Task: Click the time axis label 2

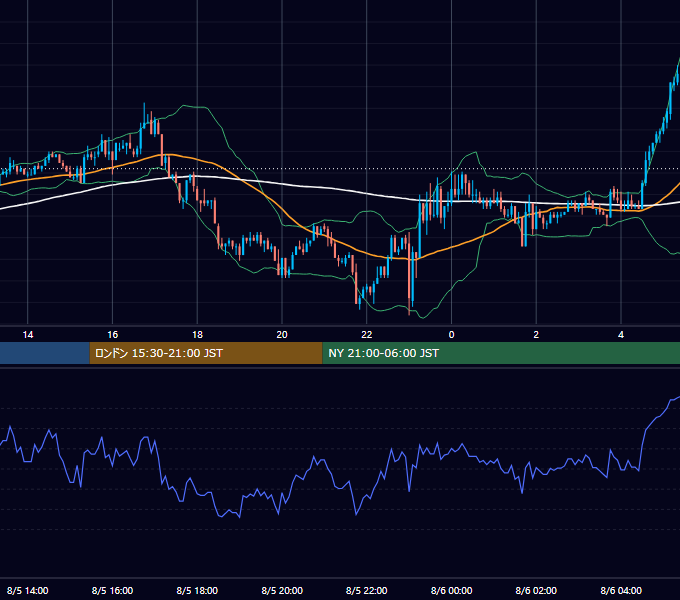Action: tap(536, 335)
